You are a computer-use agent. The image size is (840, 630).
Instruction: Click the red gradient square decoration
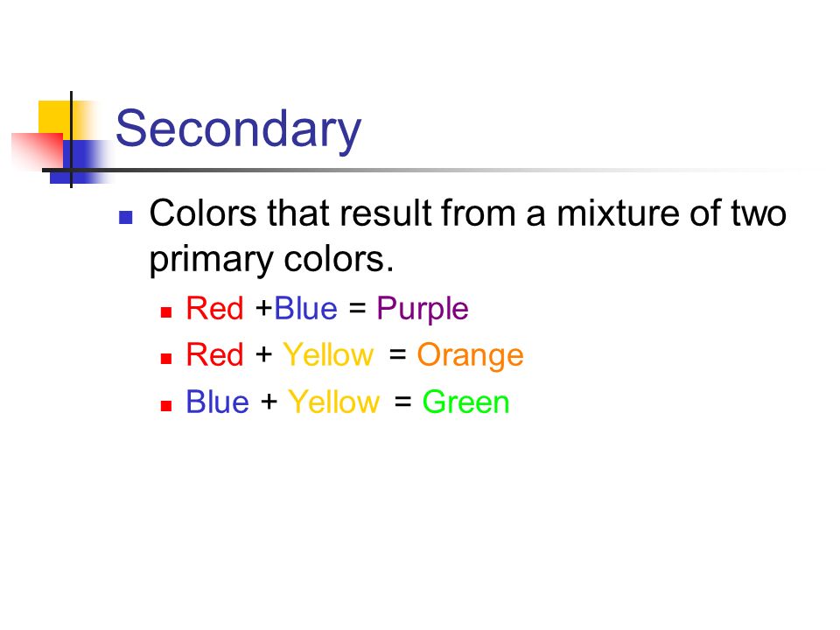coord(38,150)
